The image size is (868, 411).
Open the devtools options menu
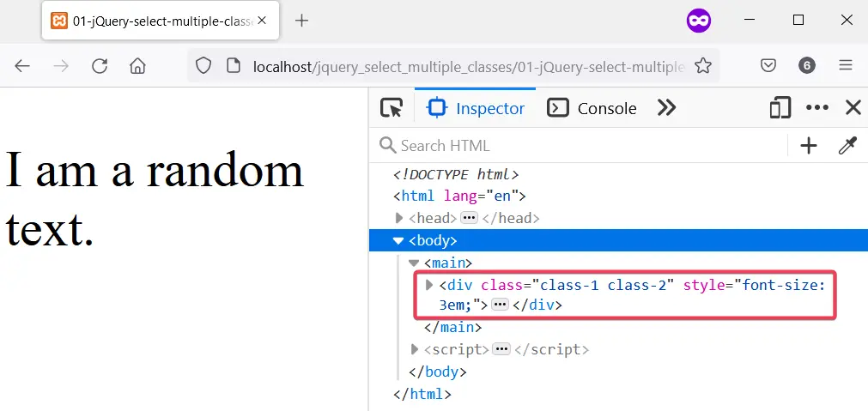tap(817, 108)
